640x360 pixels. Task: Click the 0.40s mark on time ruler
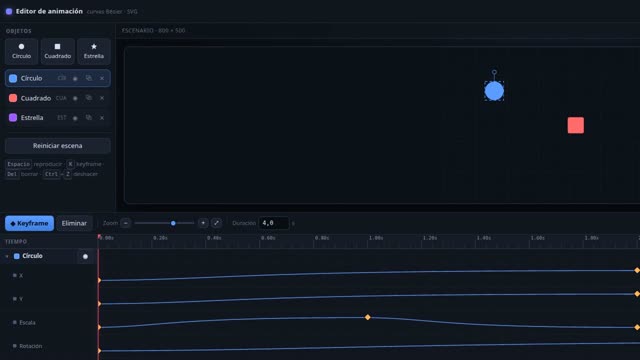click(x=214, y=238)
